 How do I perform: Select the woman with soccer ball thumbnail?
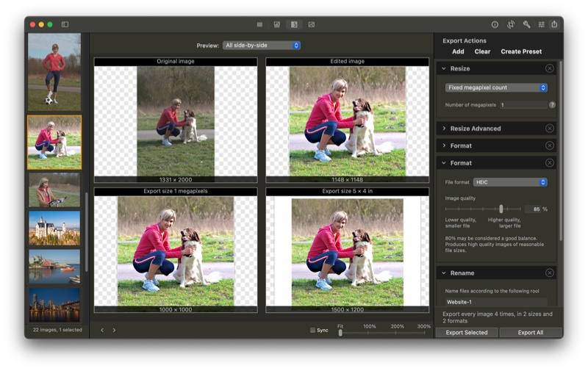click(x=54, y=72)
